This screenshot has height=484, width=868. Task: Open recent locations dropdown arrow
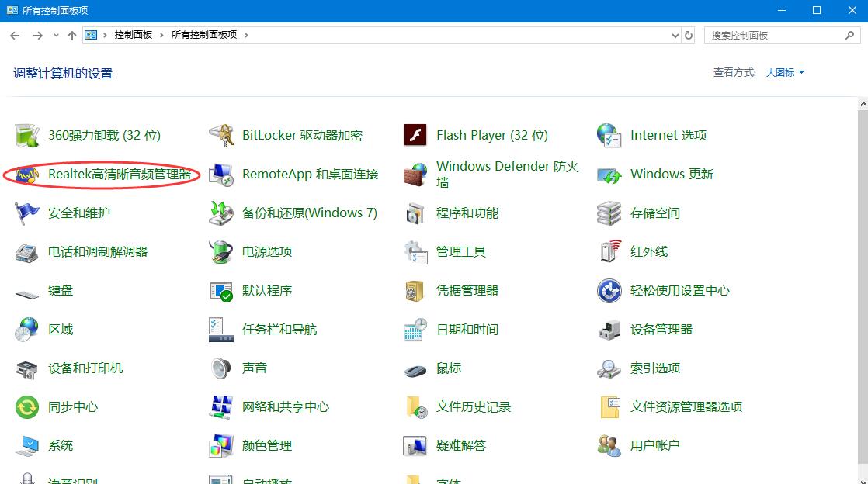[x=56, y=36]
